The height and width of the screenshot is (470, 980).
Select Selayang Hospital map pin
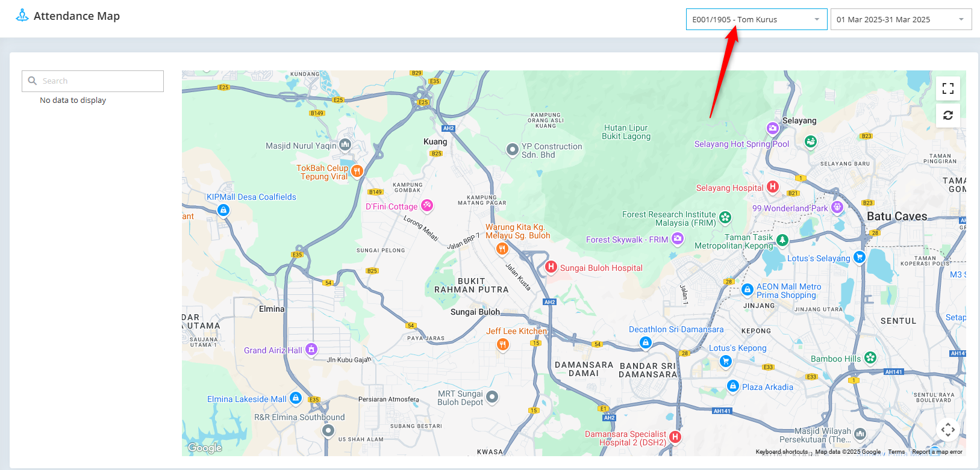click(x=772, y=187)
